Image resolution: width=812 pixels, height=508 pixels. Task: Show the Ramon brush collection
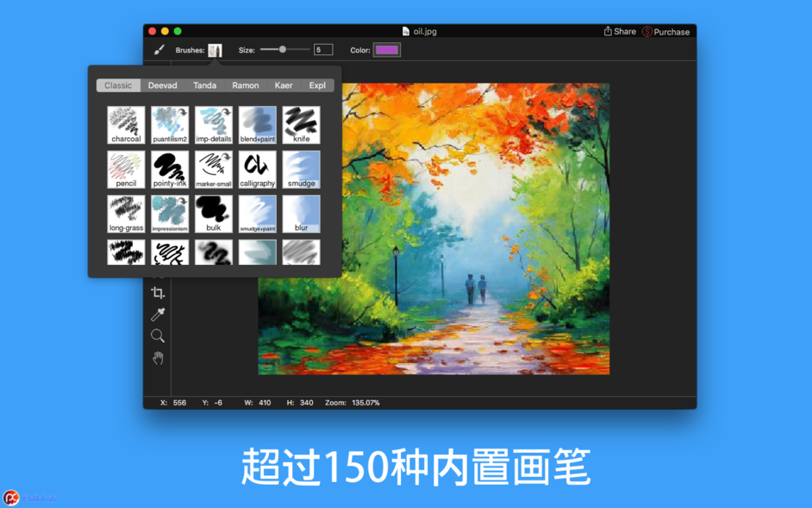pyautogui.click(x=246, y=85)
